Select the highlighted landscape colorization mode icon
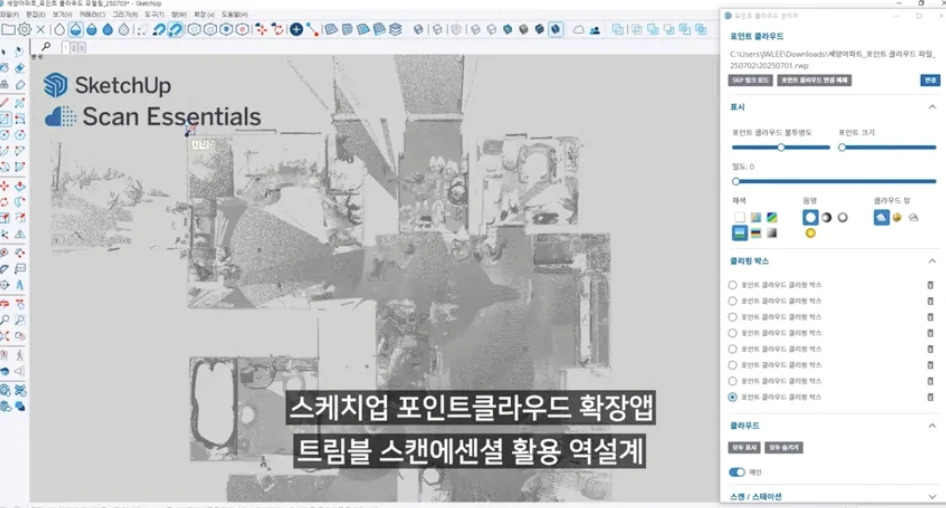 point(739,233)
